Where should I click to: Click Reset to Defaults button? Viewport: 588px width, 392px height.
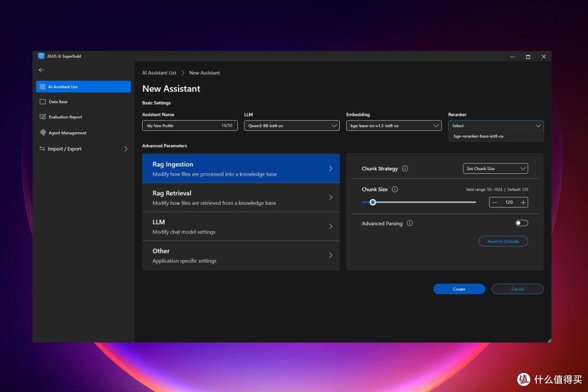coord(503,241)
